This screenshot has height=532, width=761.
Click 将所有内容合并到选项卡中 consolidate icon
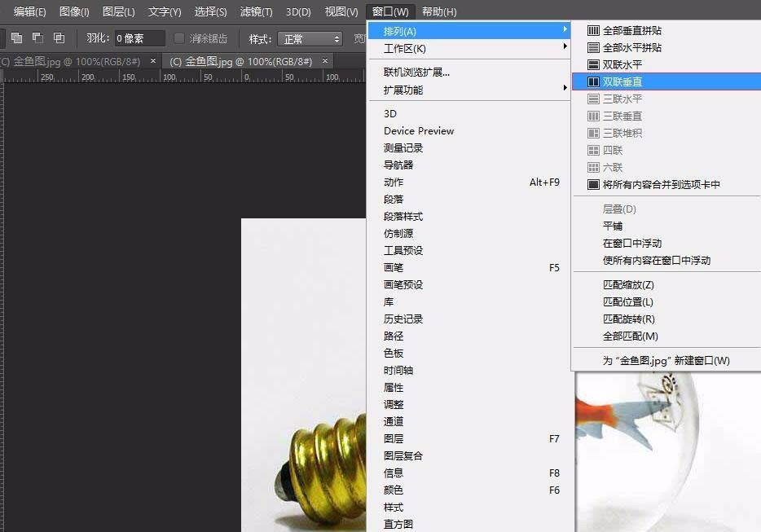click(x=594, y=184)
